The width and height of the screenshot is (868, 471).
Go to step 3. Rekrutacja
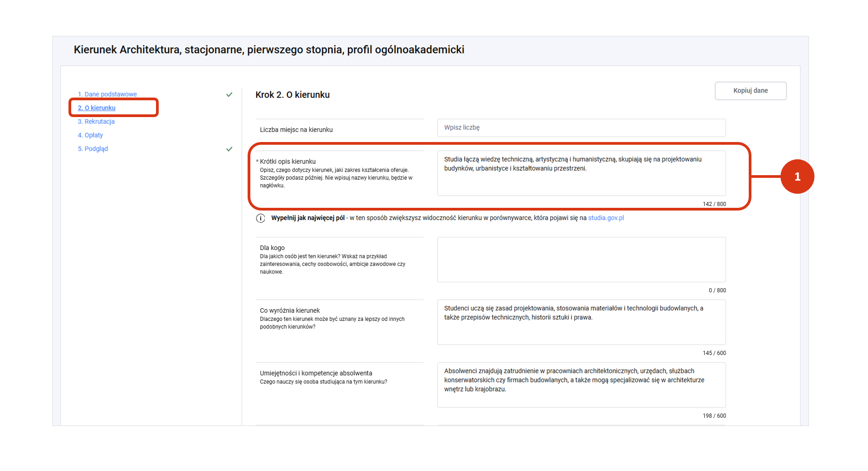(96, 122)
